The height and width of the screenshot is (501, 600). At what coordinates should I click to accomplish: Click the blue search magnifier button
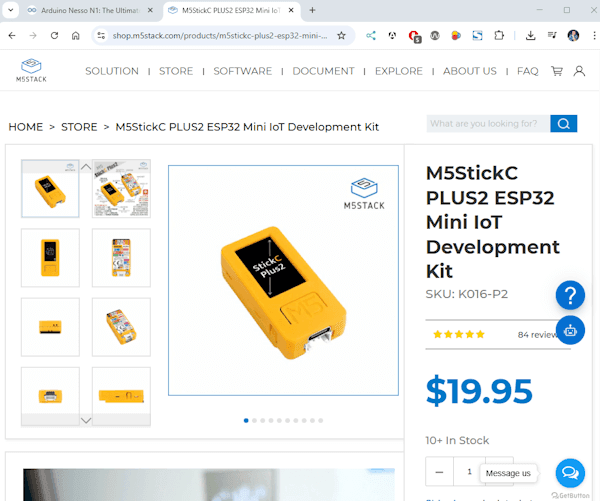[564, 124]
